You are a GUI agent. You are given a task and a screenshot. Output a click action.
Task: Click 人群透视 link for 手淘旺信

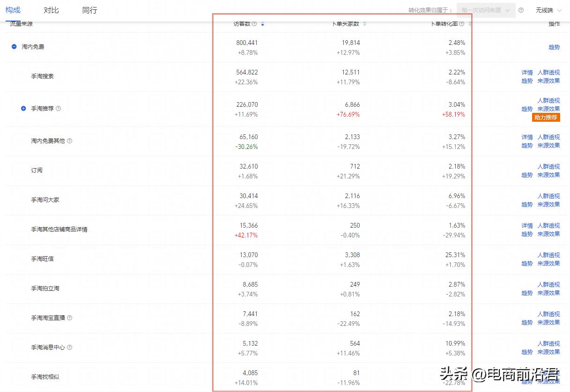pyautogui.click(x=548, y=255)
